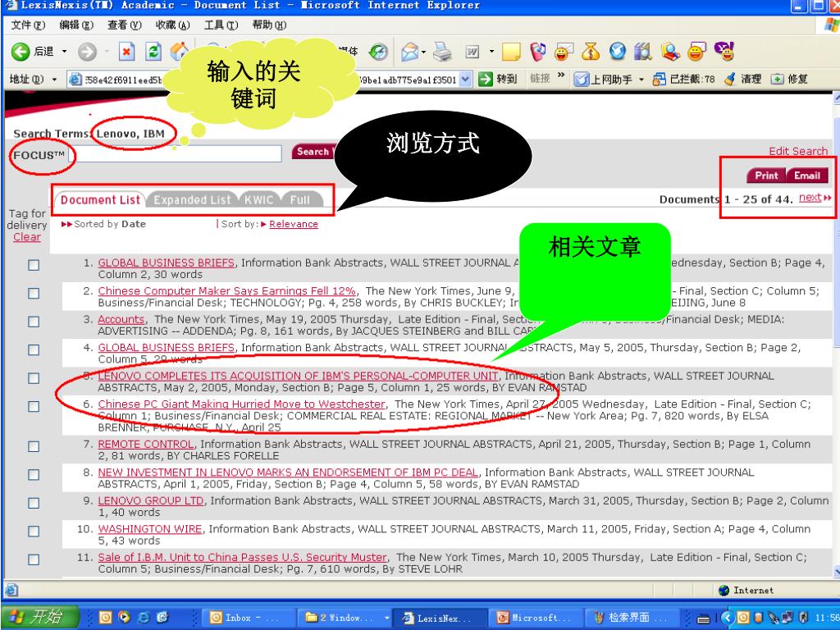Open the 地址 label dropdown arrow
This screenshot has height=630, width=840.
(x=54, y=80)
